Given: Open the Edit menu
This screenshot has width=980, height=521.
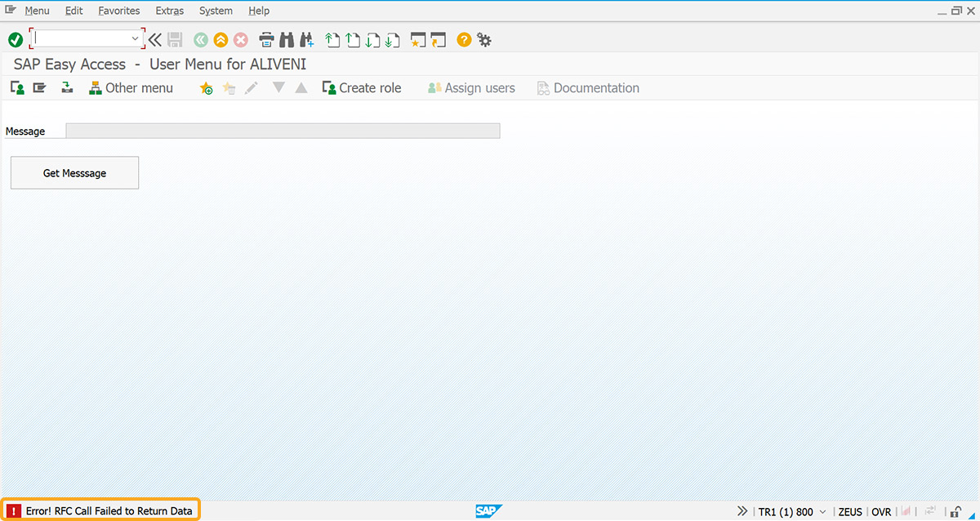Looking at the screenshot, I should coord(73,11).
